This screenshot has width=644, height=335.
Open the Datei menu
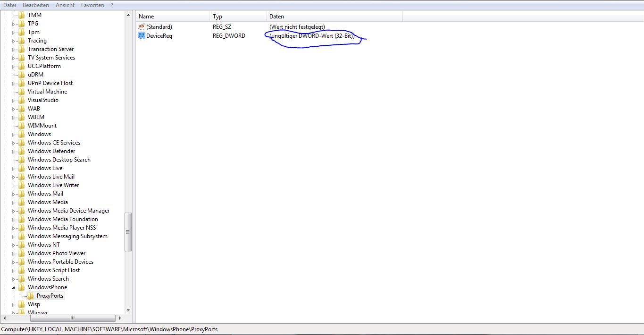(10, 5)
